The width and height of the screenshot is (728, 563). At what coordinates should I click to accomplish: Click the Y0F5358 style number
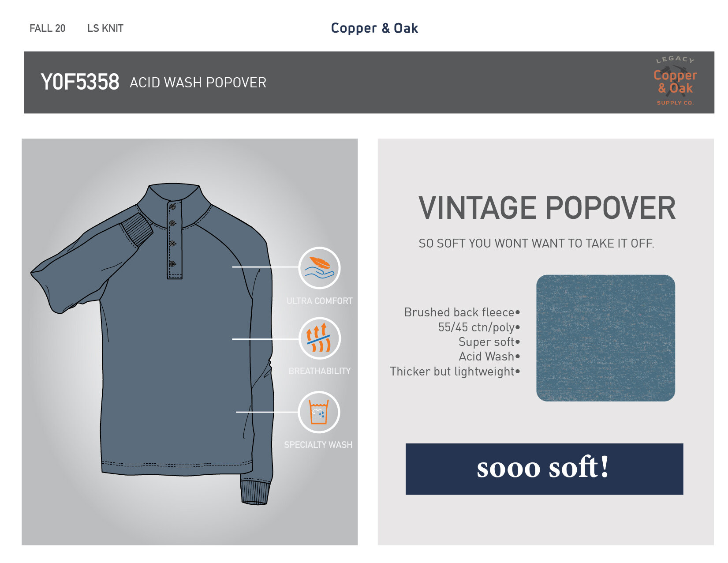[80, 82]
